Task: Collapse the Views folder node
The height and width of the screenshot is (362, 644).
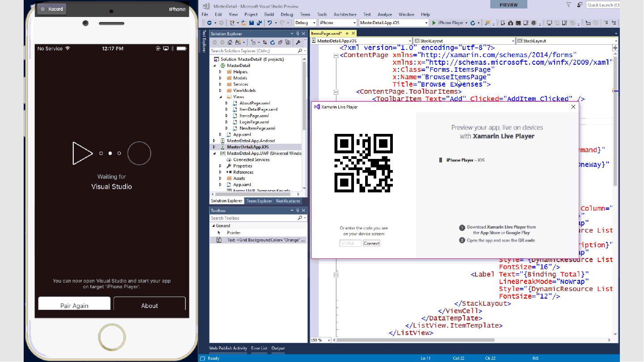Action: [x=220, y=97]
